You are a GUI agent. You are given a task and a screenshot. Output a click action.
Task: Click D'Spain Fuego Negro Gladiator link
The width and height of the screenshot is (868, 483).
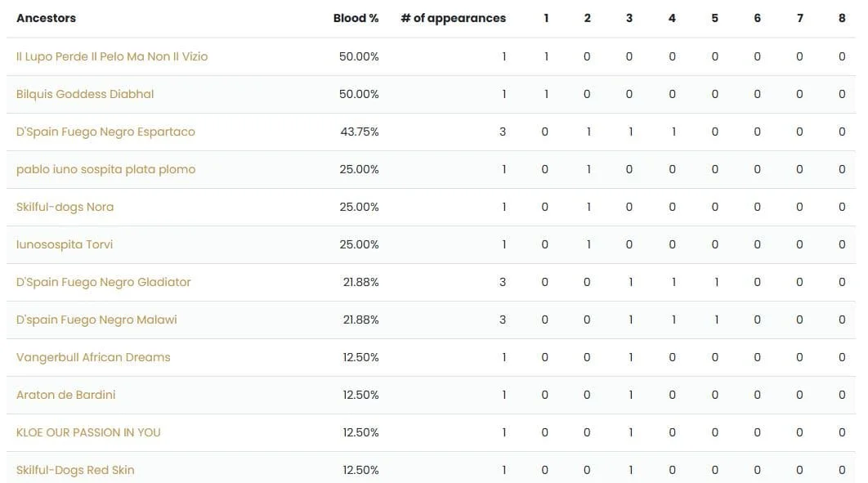[x=104, y=282]
